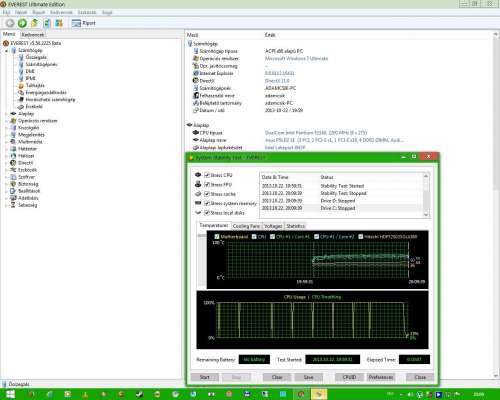The height and width of the screenshot is (400, 500).
Task: Switch to the Kedvencek panel tab
Action: coord(33,35)
